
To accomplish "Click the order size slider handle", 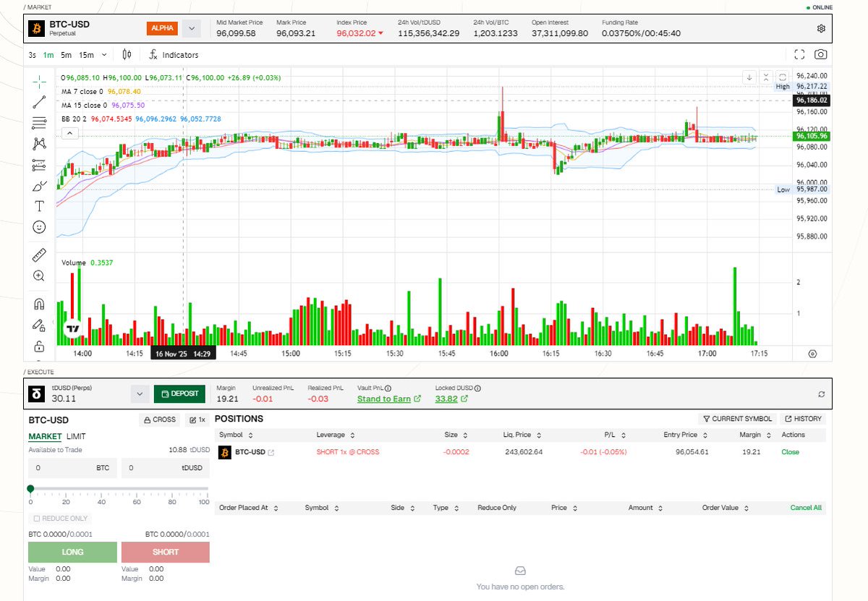I will pyautogui.click(x=30, y=489).
